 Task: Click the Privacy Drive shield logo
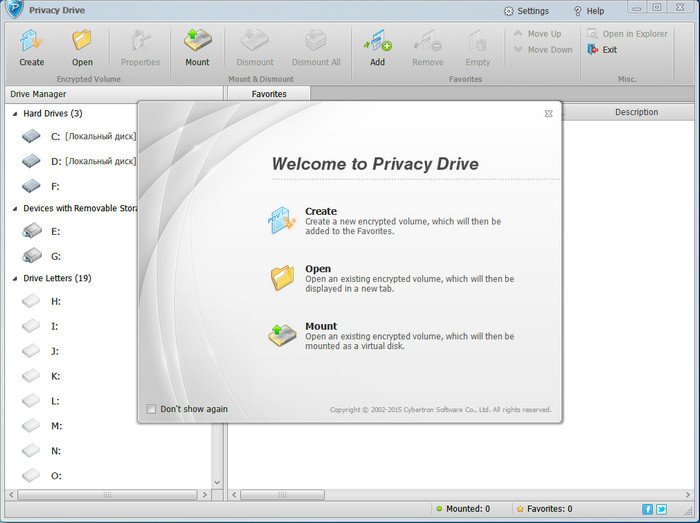[x=14, y=9]
